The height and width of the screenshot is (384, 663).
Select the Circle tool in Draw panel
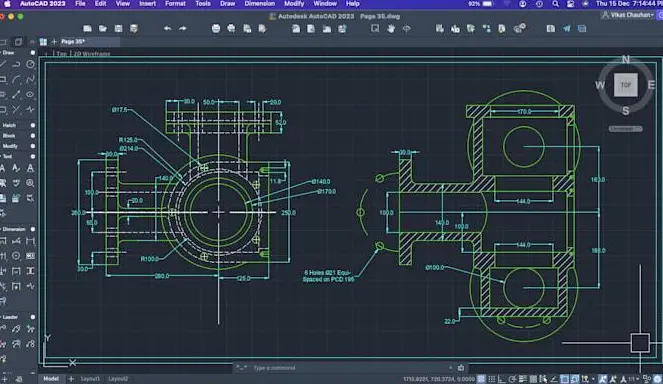30,64
